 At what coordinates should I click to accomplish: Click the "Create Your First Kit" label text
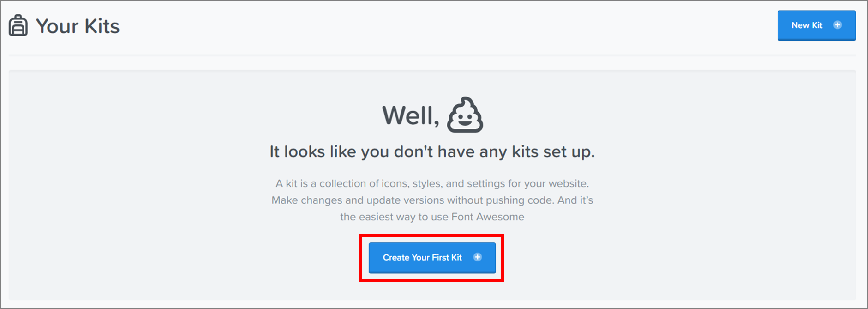coord(422,258)
